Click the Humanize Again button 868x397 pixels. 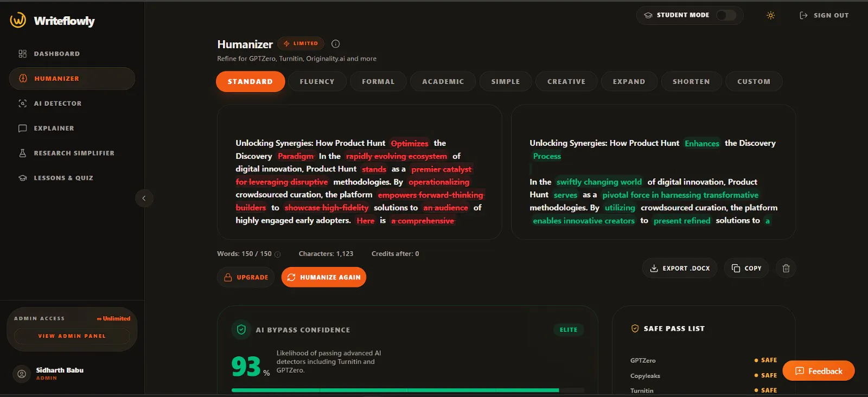[x=324, y=277]
